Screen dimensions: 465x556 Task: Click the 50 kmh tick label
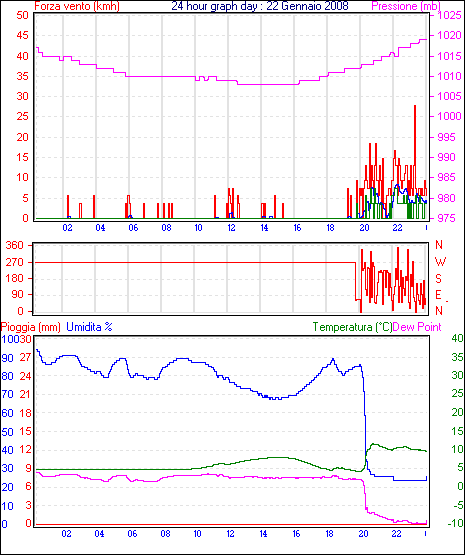pos(22,15)
